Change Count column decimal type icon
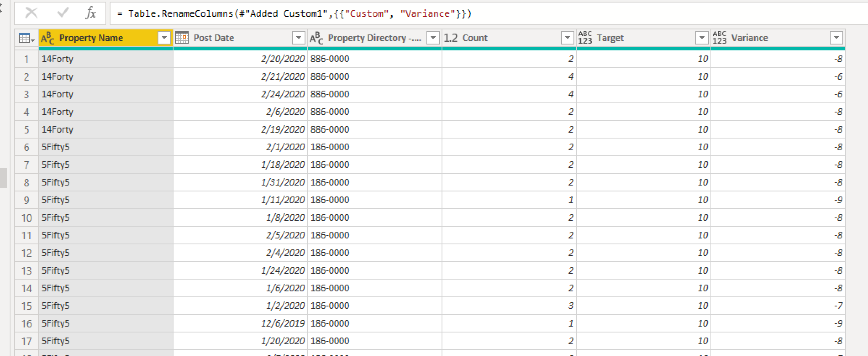The image size is (868, 356). (x=450, y=38)
